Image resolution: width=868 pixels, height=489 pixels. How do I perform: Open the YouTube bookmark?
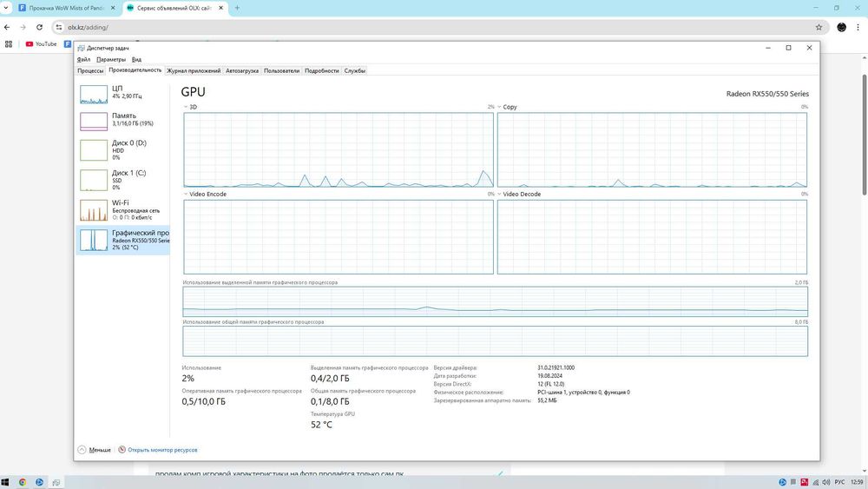[42, 43]
